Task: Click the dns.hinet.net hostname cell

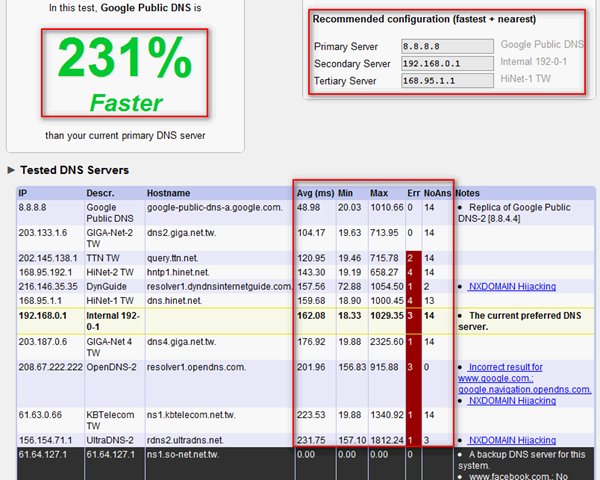Action: pos(180,299)
